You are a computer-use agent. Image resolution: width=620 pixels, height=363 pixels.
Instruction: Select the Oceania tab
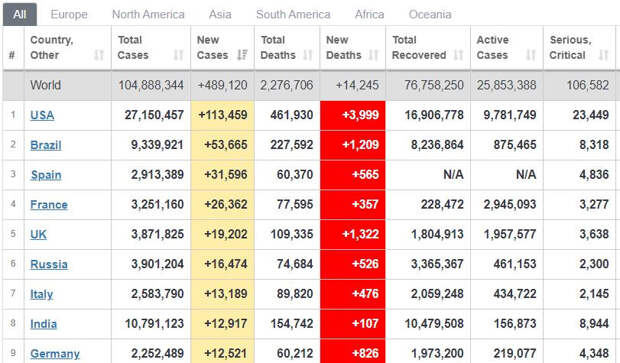click(430, 15)
